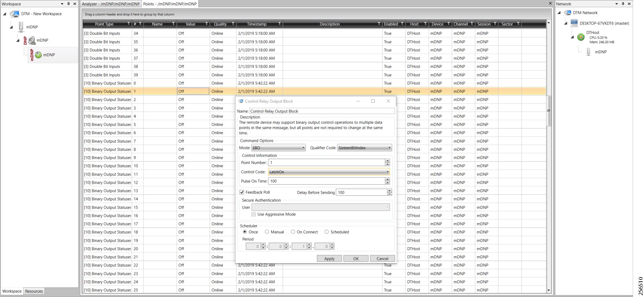Click the DTM New Workspace computer icon

point(15,14)
